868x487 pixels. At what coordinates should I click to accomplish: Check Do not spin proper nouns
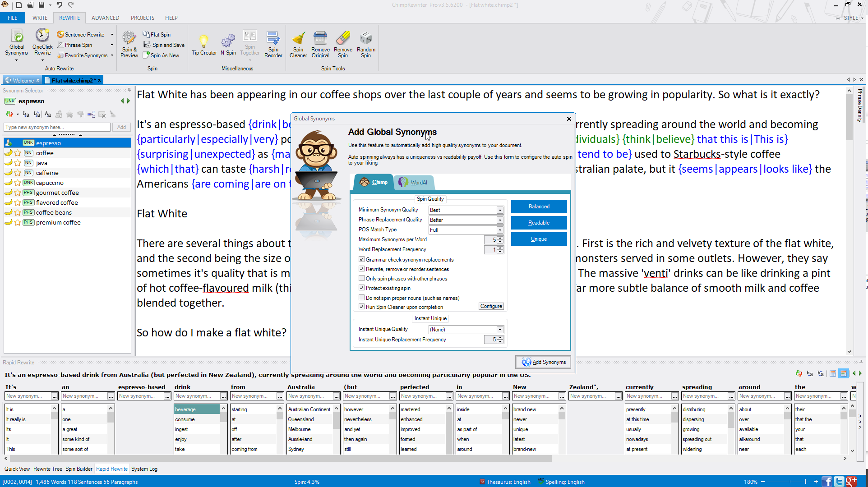click(361, 298)
